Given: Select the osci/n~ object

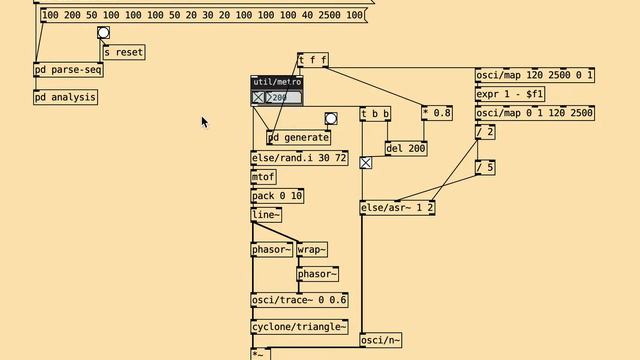Looking at the screenshot, I should 381,340.
